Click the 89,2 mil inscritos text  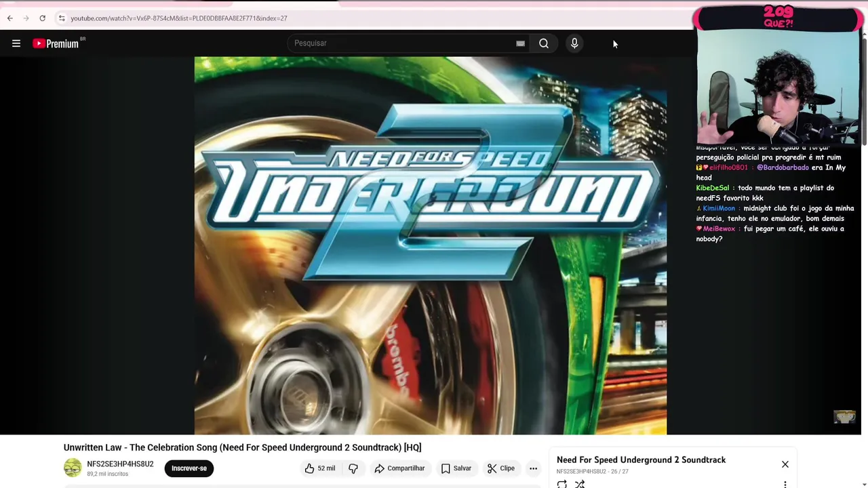click(107, 474)
